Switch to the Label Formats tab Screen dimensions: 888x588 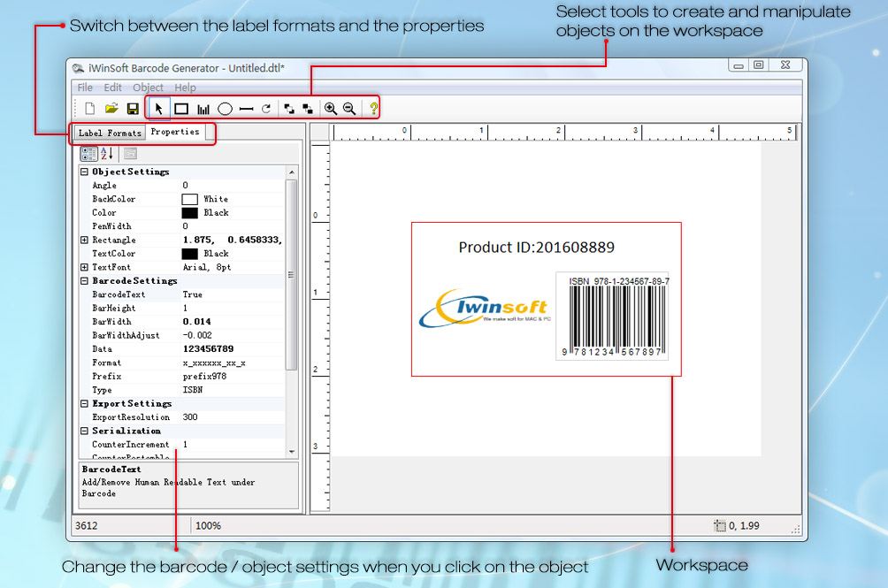(110, 133)
